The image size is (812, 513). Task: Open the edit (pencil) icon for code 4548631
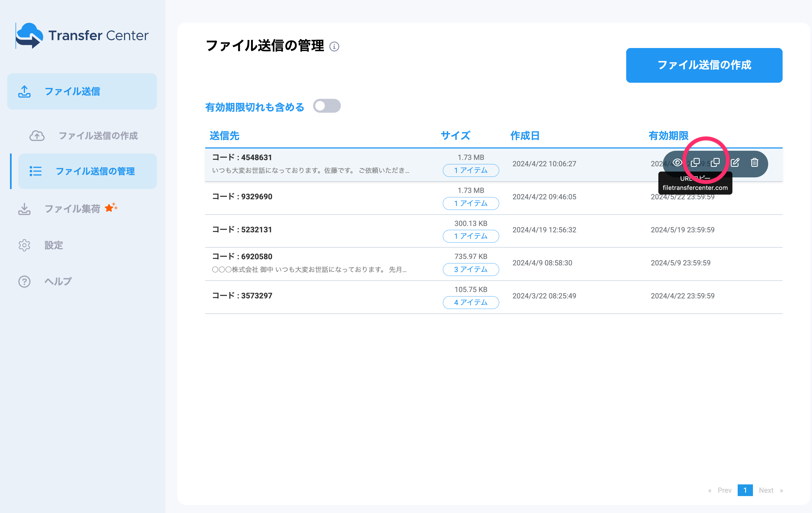[735, 163]
